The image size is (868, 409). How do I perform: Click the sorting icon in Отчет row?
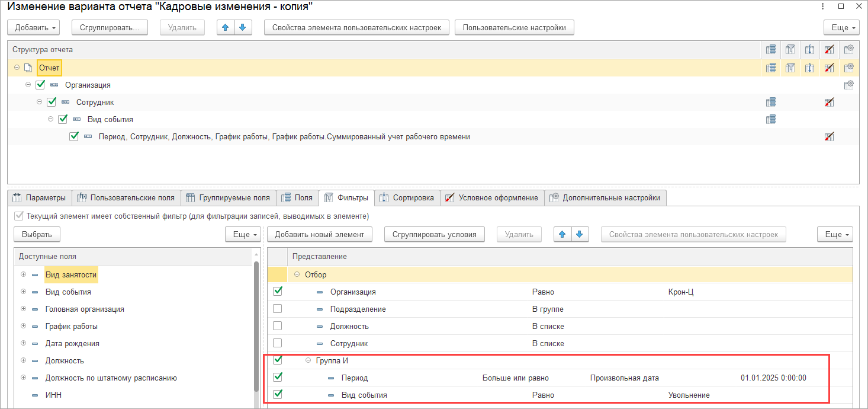coord(809,68)
